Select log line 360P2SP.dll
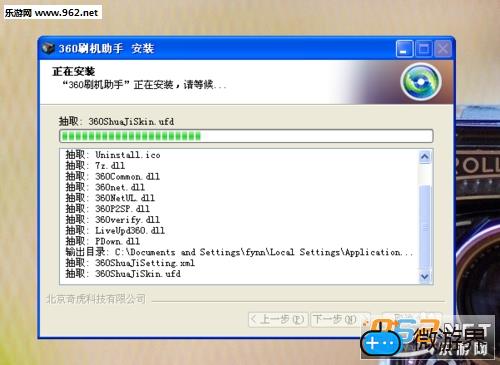This screenshot has height=365, width=500. [x=107, y=209]
